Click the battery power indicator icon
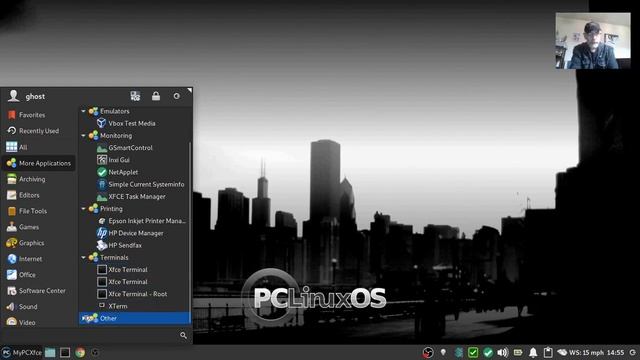Viewport: 640px width, 360px height. (518, 352)
